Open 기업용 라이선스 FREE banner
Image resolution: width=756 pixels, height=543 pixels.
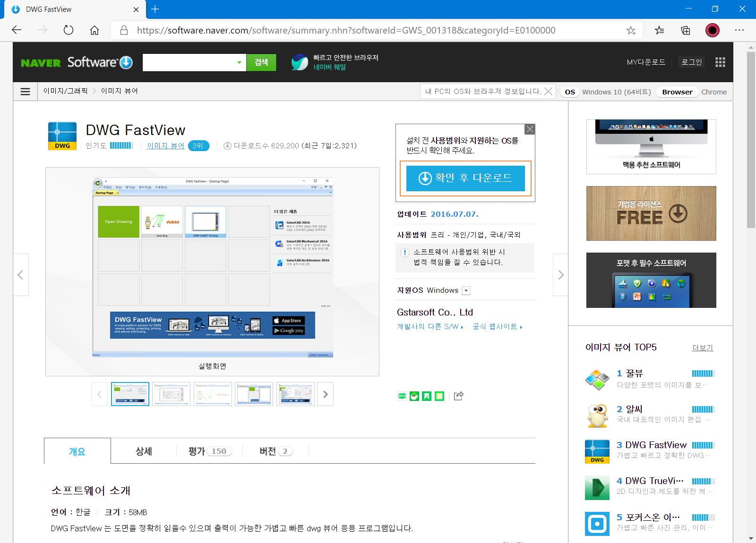point(651,213)
